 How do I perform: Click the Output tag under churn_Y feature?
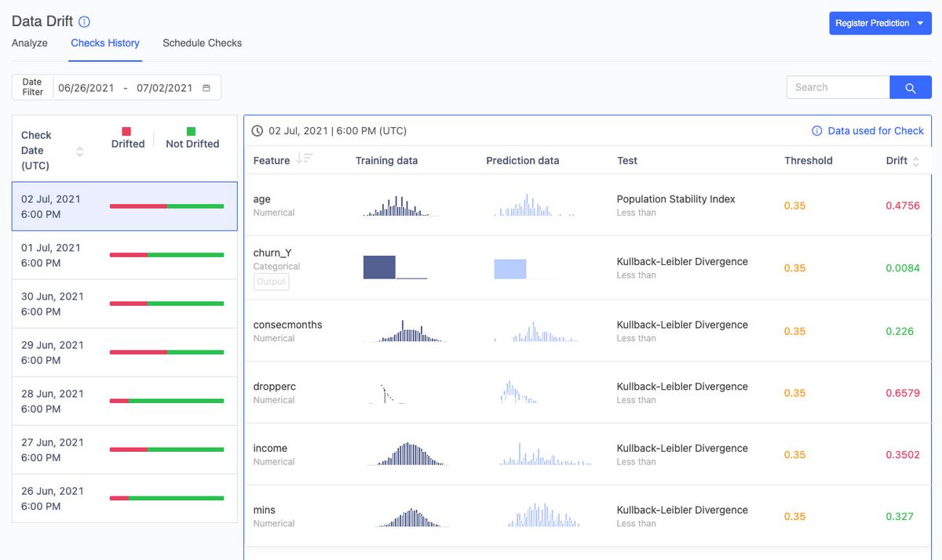pyautogui.click(x=271, y=282)
